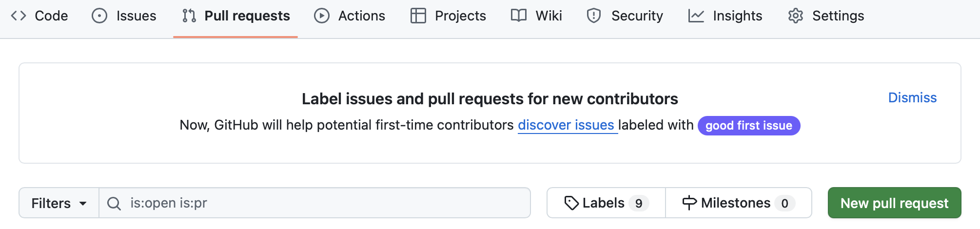Click the Projects table icon
Viewport: 980px width, 229px height.
coord(418,16)
